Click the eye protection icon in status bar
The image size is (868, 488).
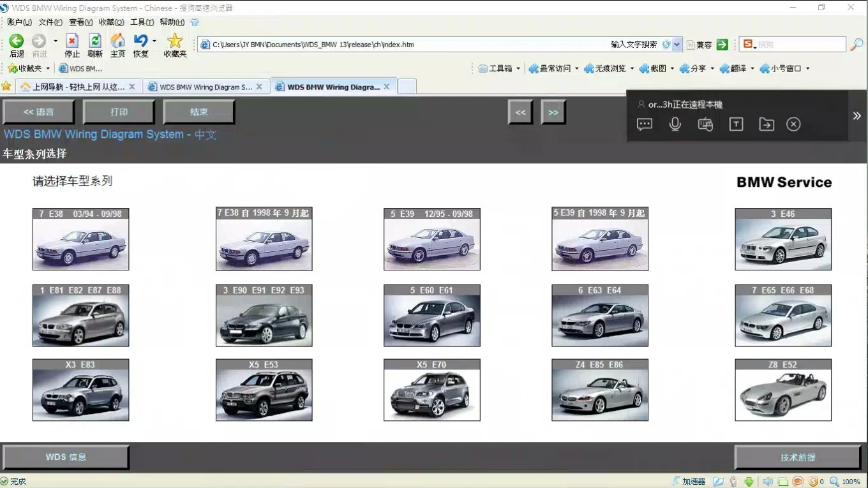tap(798, 482)
